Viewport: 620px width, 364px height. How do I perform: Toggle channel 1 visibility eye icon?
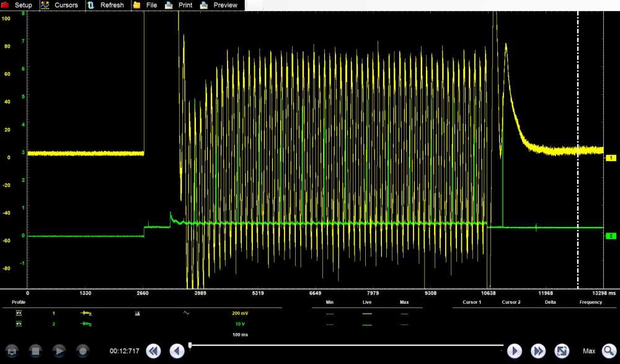[x=19, y=314]
